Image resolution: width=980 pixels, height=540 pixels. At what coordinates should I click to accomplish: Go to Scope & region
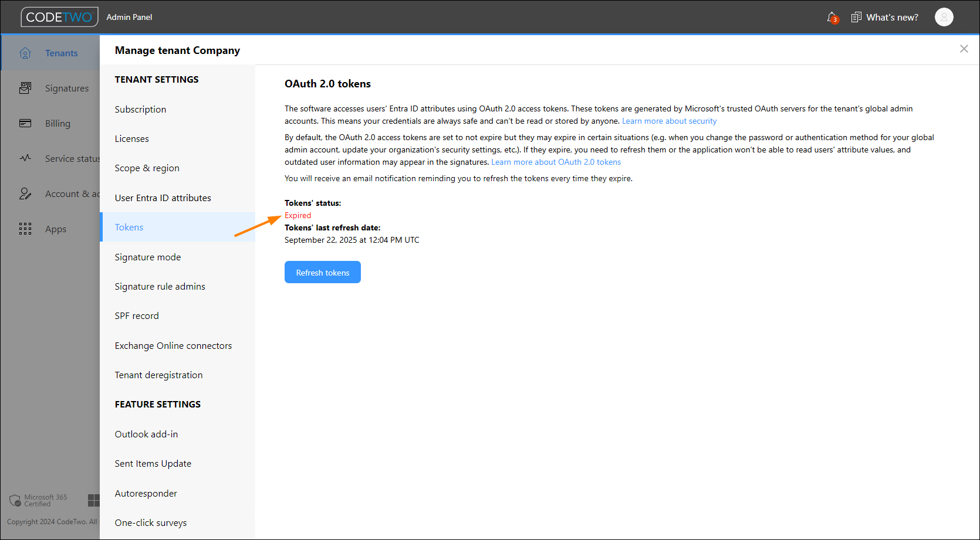(x=177, y=168)
